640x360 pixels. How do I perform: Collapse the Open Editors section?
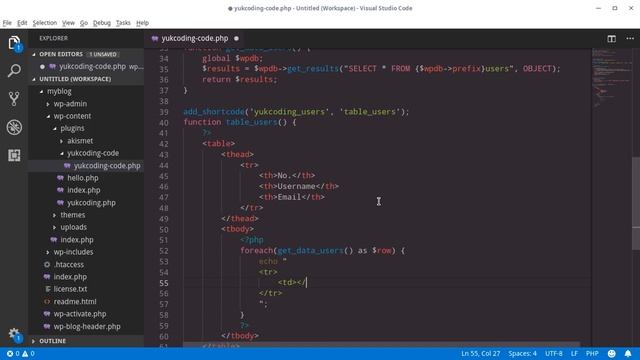pyautogui.click(x=34, y=54)
